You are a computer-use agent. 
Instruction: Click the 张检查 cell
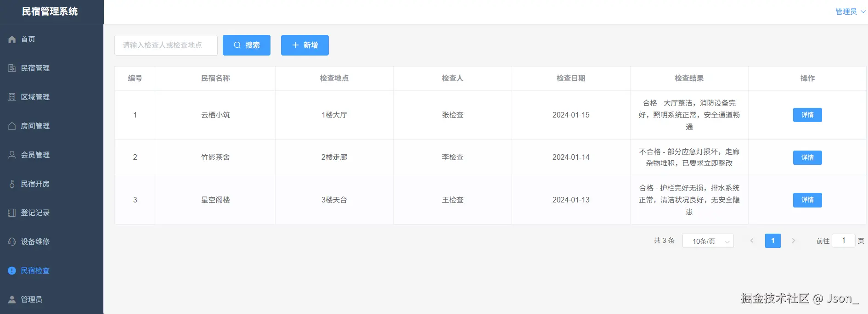pos(452,115)
